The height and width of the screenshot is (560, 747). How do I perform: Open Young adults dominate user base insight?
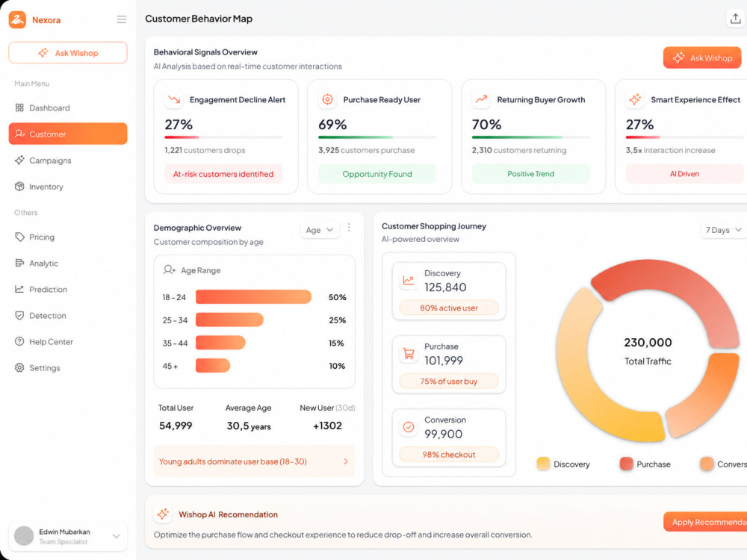255,461
